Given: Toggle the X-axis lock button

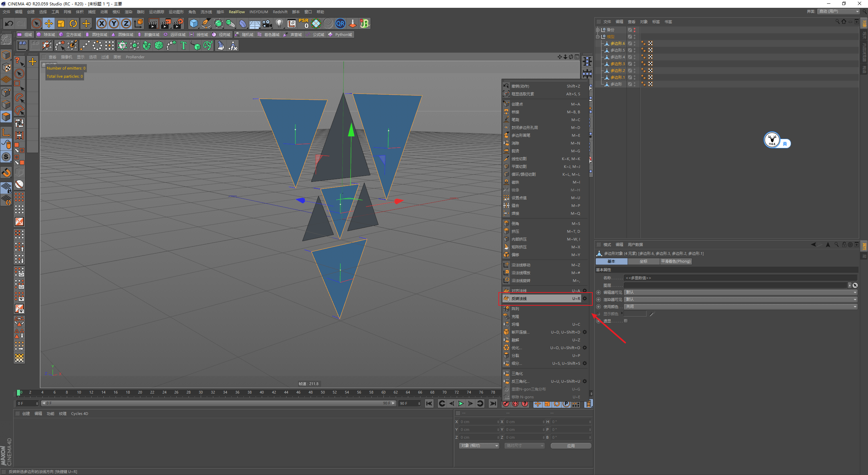Looking at the screenshot, I should tap(101, 23).
